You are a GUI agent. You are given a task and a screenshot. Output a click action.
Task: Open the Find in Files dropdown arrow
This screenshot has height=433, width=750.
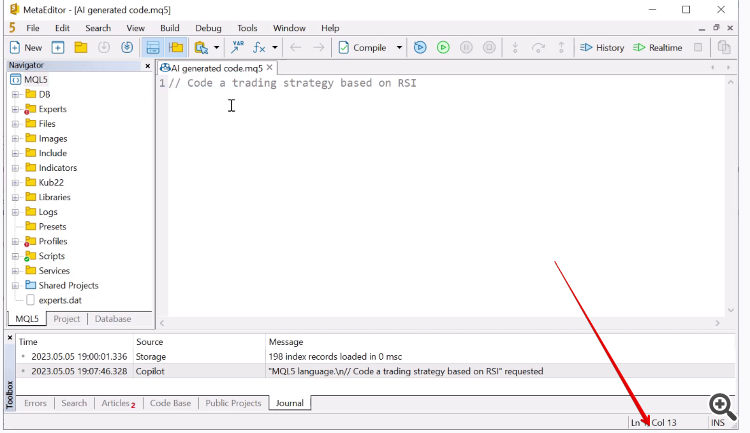tap(216, 47)
